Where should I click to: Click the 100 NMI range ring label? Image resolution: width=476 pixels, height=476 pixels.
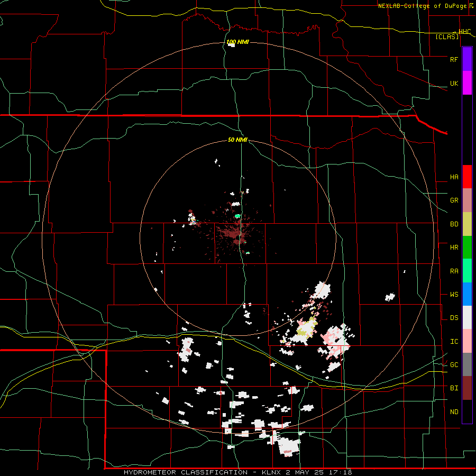point(237,42)
